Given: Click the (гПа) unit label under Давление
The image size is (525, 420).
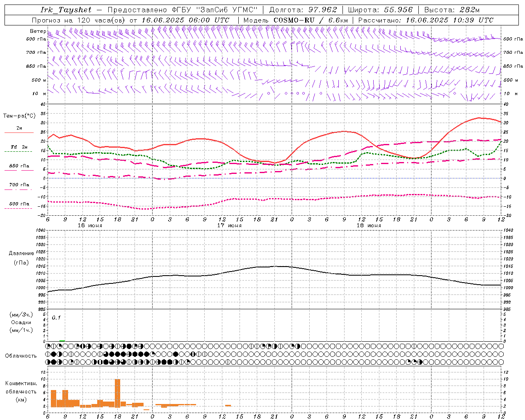Looking at the screenshot, I should pyautogui.click(x=21, y=262).
